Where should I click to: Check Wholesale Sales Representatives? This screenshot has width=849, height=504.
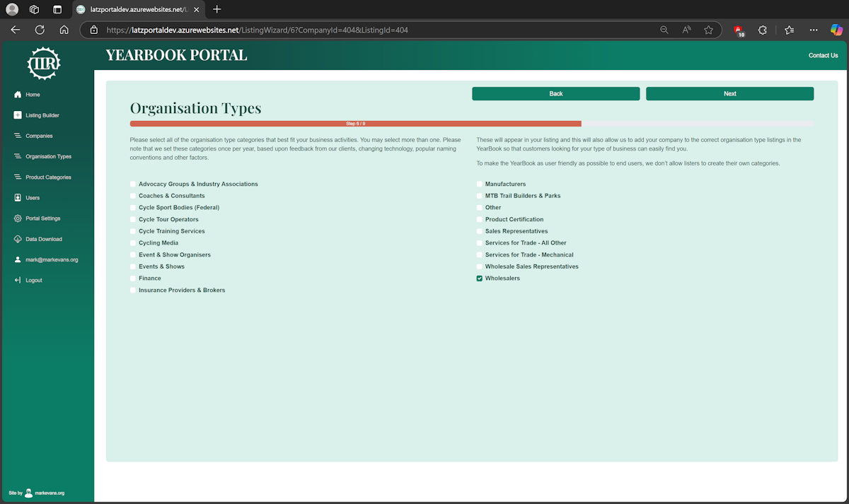pos(480,266)
